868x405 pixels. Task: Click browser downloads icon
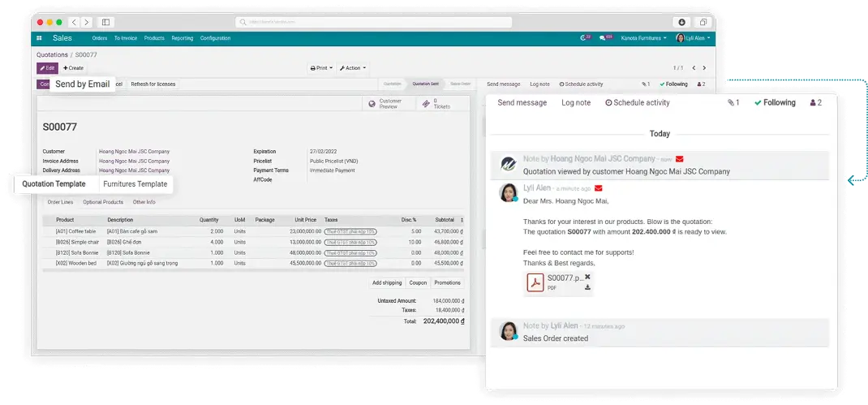(x=681, y=22)
